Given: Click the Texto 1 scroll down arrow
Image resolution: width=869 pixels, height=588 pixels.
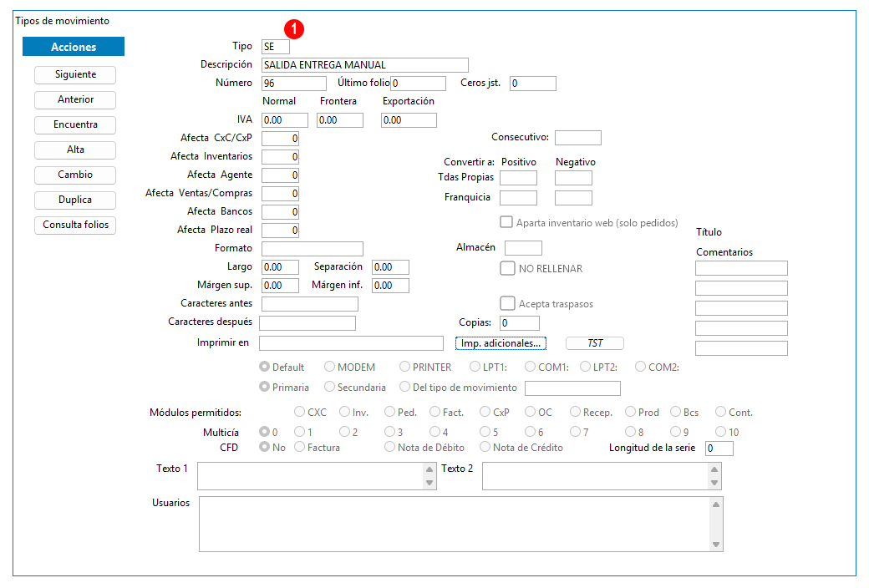Looking at the screenshot, I should pos(429,483).
